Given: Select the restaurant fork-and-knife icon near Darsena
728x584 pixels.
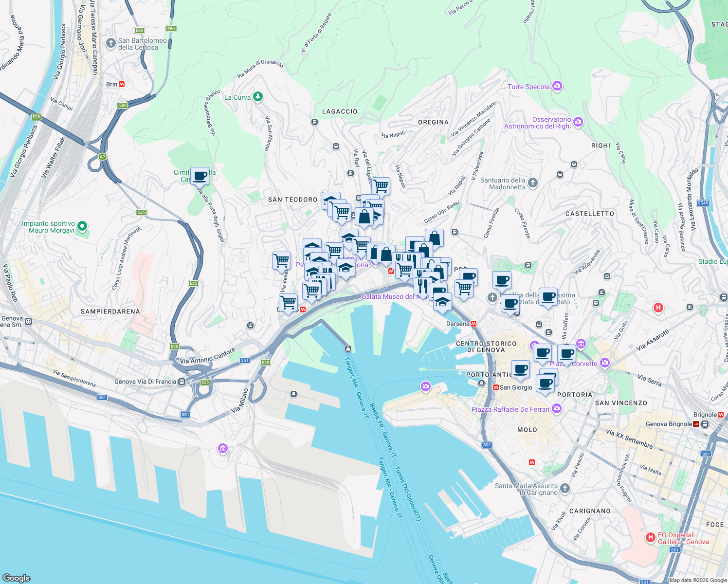Looking at the screenshot, I should point(422,284).
